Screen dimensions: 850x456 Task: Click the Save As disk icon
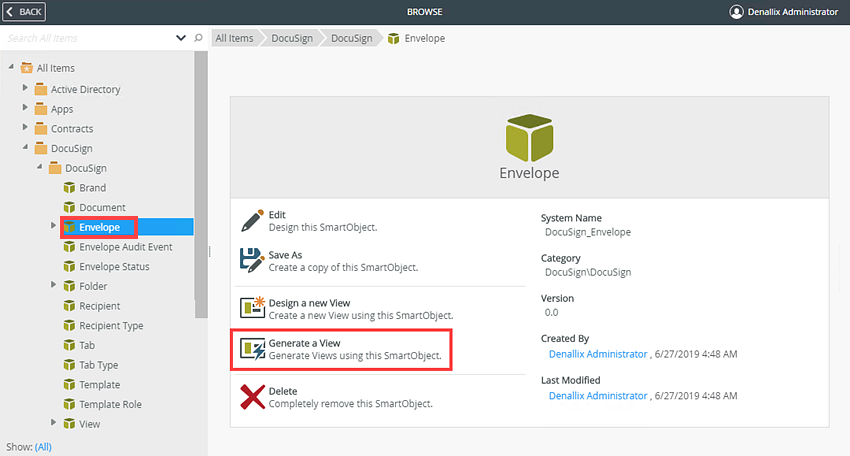coord(252,261)
